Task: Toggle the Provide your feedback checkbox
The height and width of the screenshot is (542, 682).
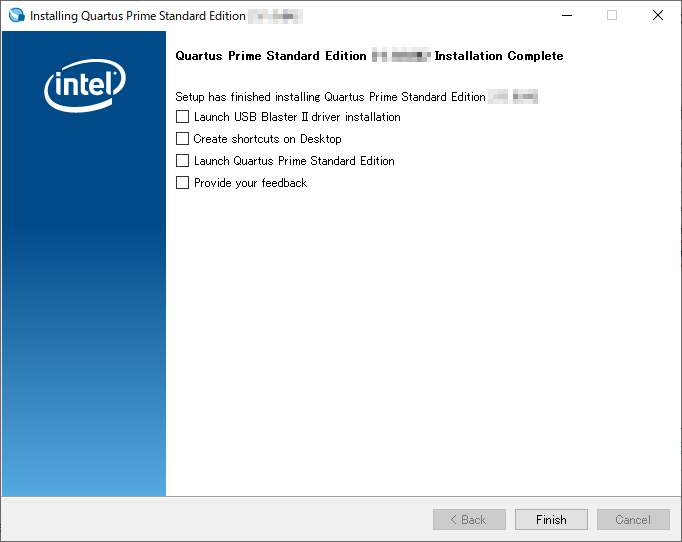Action: (x=182, y=183)
